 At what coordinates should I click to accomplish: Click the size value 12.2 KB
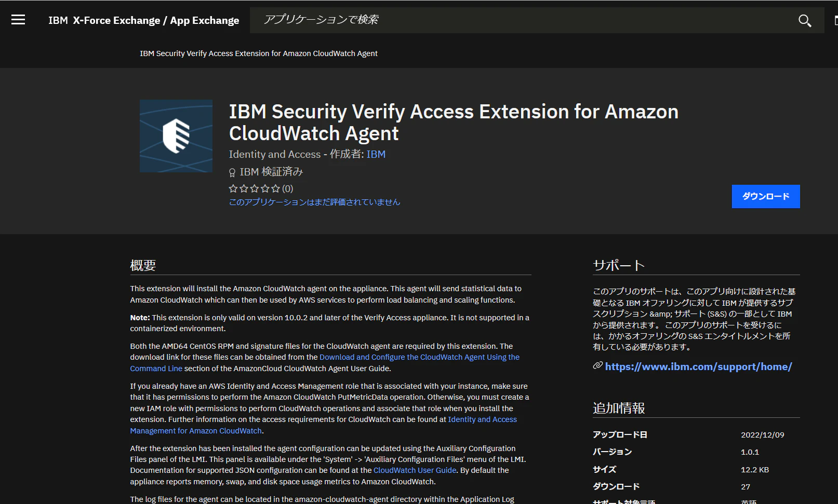point(755,470)
